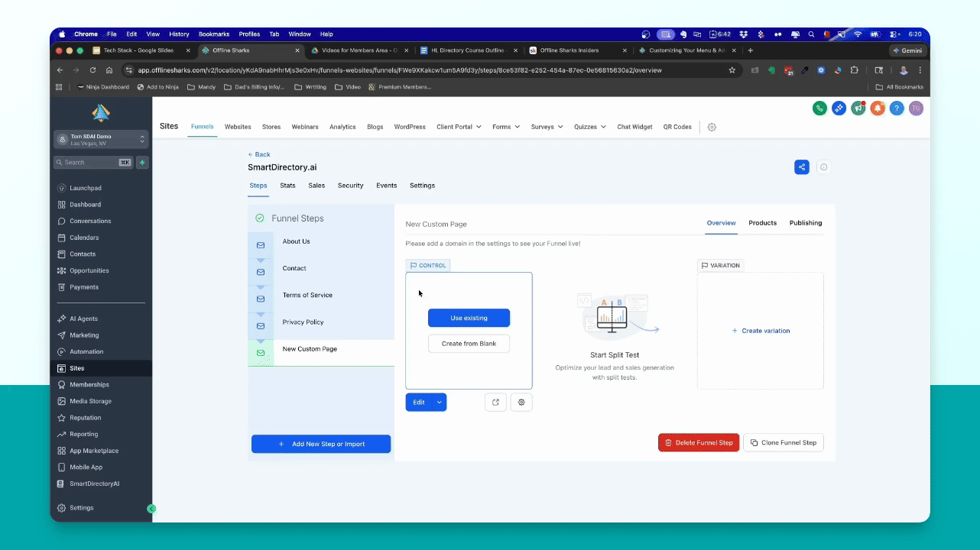Click the blue share funnel icon
Viewport: 980px width, 550px height.
coord(801,167)
